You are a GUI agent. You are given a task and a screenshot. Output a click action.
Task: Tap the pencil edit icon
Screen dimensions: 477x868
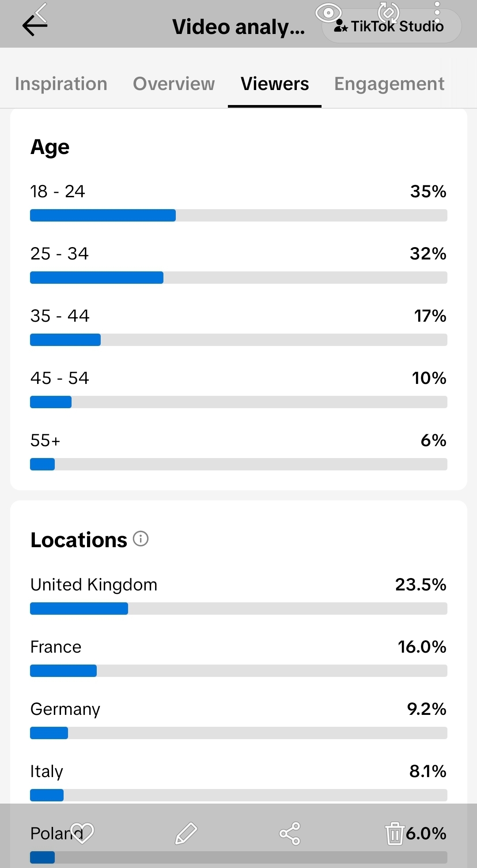pos(186,833)
